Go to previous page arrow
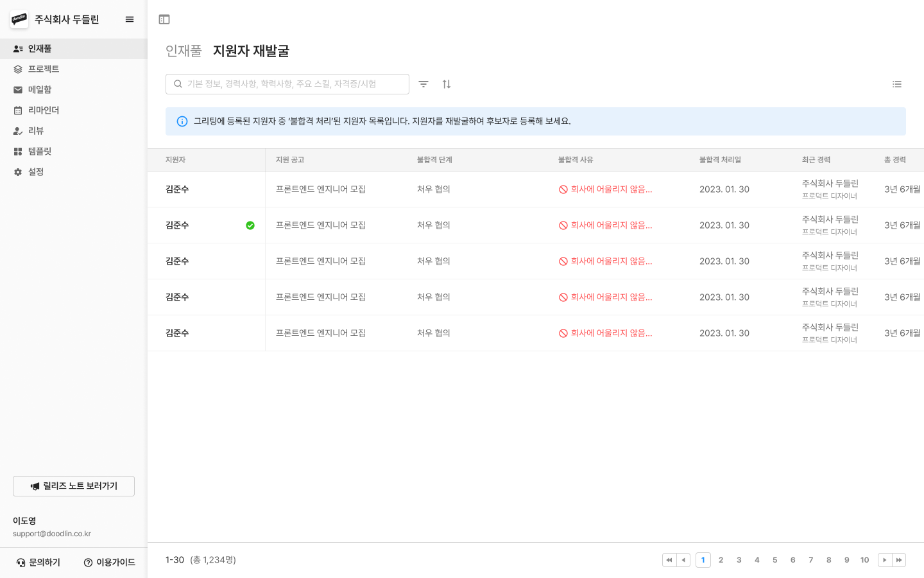 click(683, 560)
